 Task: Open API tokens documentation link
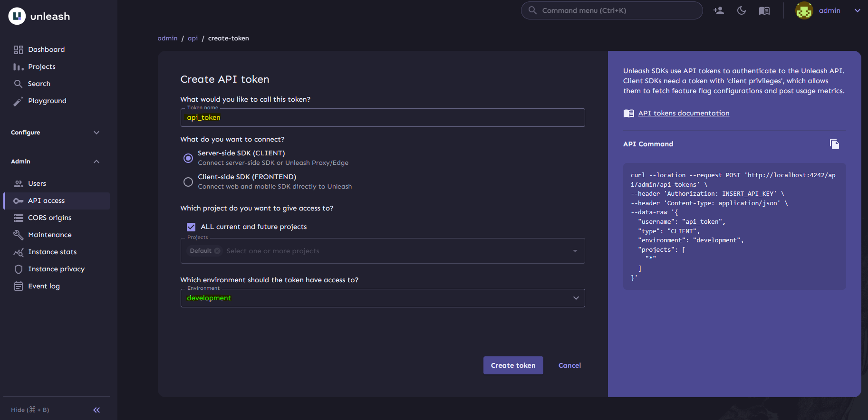pos(683,113)
